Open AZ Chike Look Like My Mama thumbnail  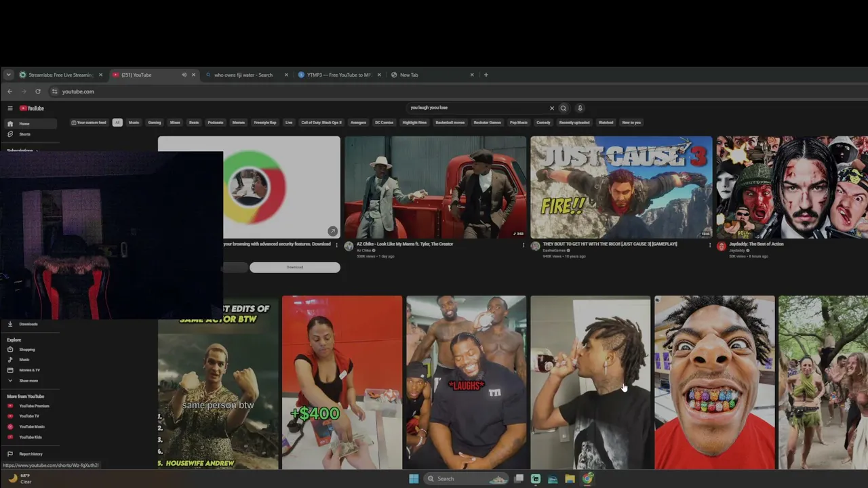[435, 187]
